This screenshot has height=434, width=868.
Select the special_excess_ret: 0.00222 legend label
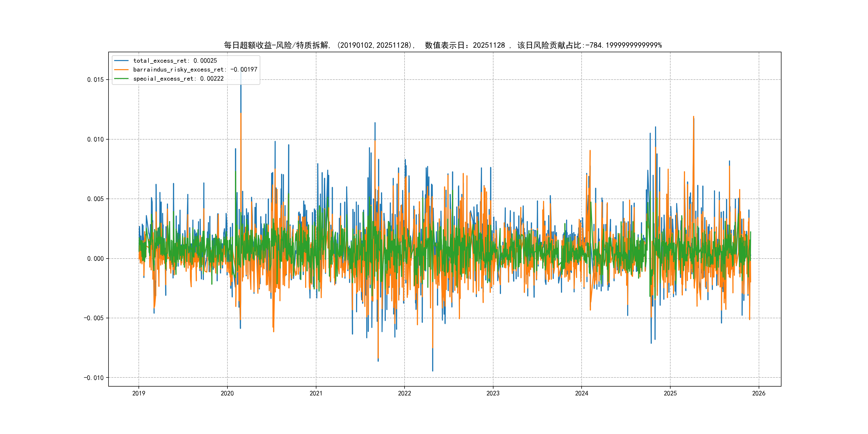[x=178, y=78]
